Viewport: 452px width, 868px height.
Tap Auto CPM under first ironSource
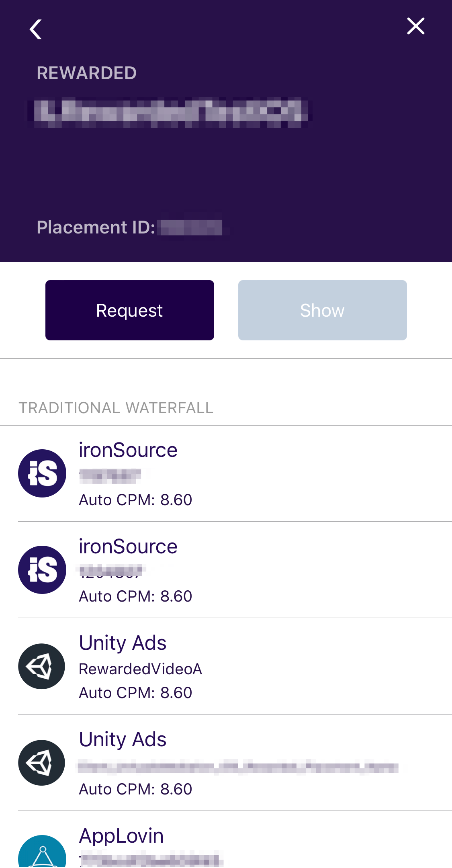pyautogui.click(x=136, y=500)
